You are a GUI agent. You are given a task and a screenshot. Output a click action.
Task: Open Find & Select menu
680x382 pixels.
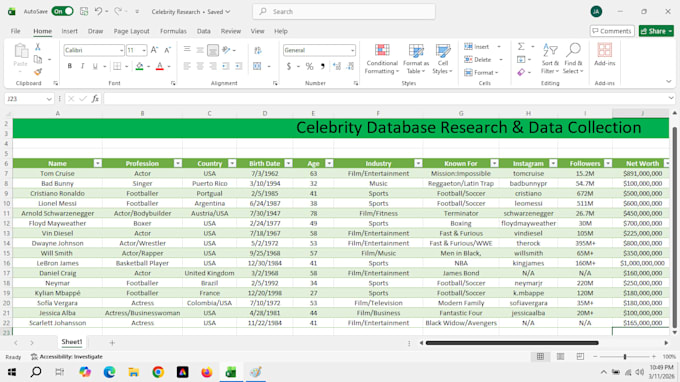(x=573, y=59)
